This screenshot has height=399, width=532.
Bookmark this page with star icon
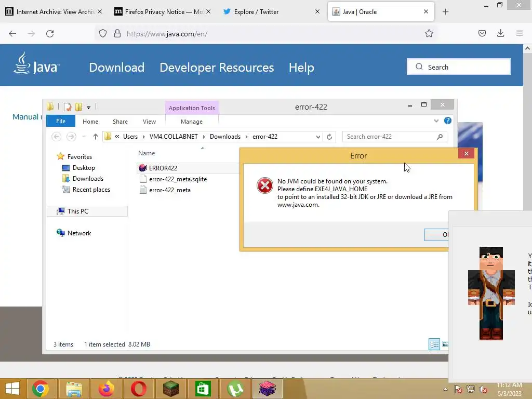429,34
